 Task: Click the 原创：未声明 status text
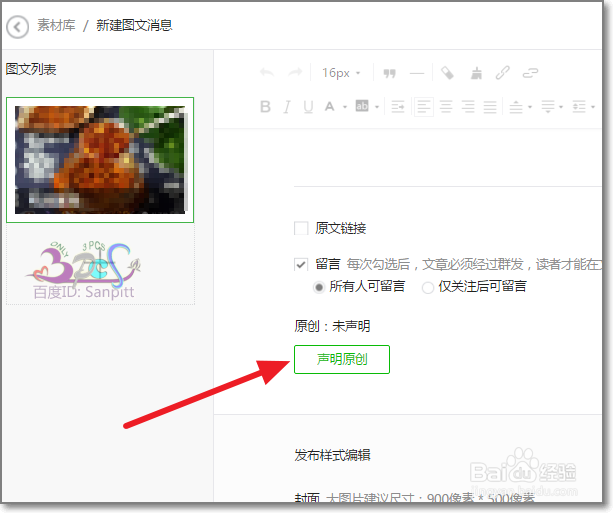coord(332,326)
